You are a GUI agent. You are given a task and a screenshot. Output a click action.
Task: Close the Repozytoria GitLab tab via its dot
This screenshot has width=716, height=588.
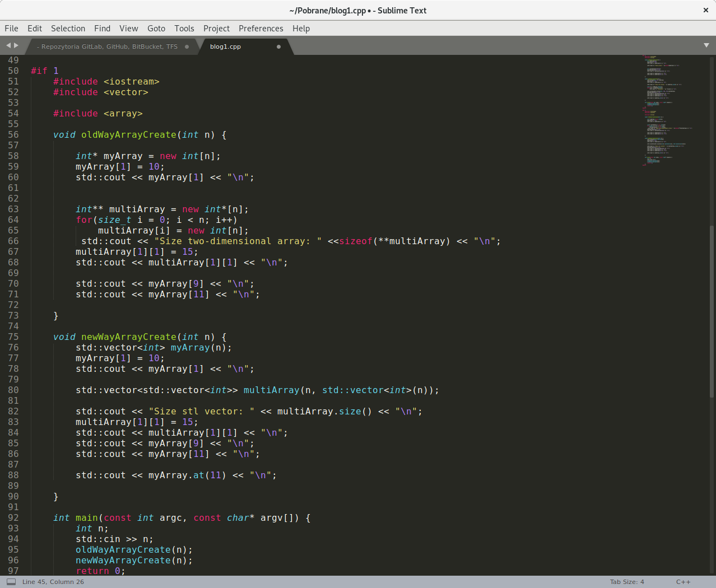(187, 46)
